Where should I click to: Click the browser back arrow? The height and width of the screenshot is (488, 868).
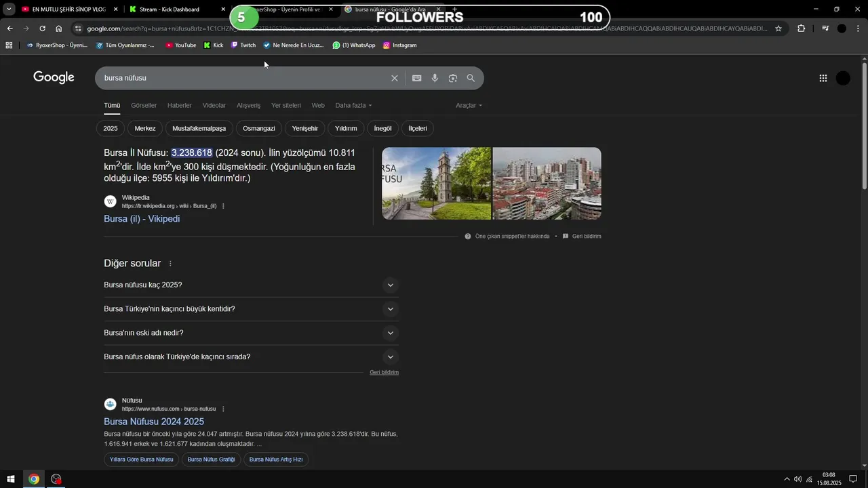[x=9, y=28]
